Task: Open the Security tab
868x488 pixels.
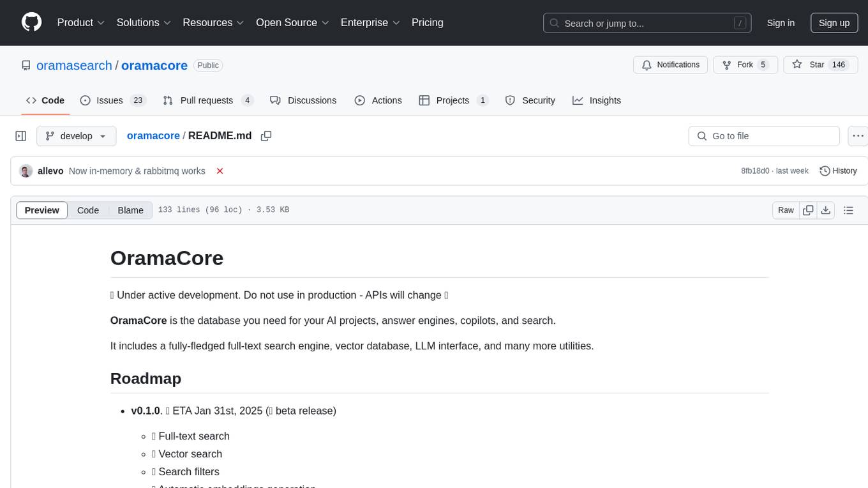Action: 530,100
